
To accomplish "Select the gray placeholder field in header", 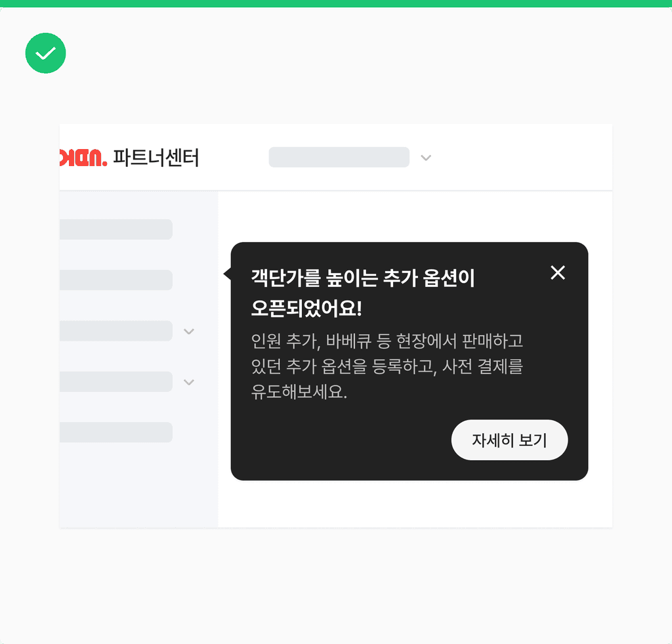I will point(339,157).
